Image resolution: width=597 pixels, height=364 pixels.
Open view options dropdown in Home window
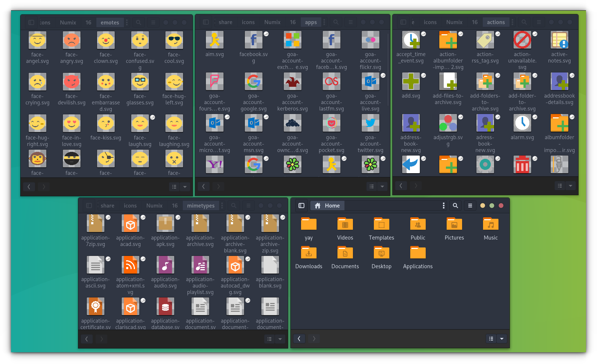[x=502, y=339]
